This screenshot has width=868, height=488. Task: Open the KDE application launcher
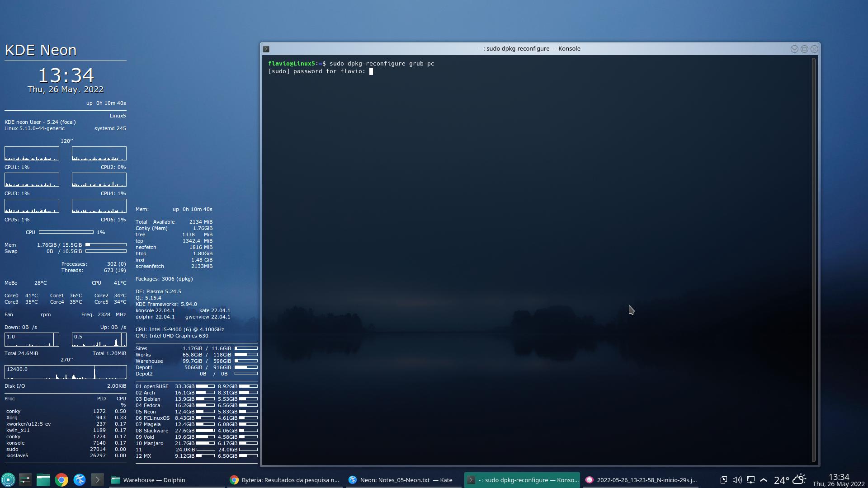pyautogui.click(x=8, y=480)
